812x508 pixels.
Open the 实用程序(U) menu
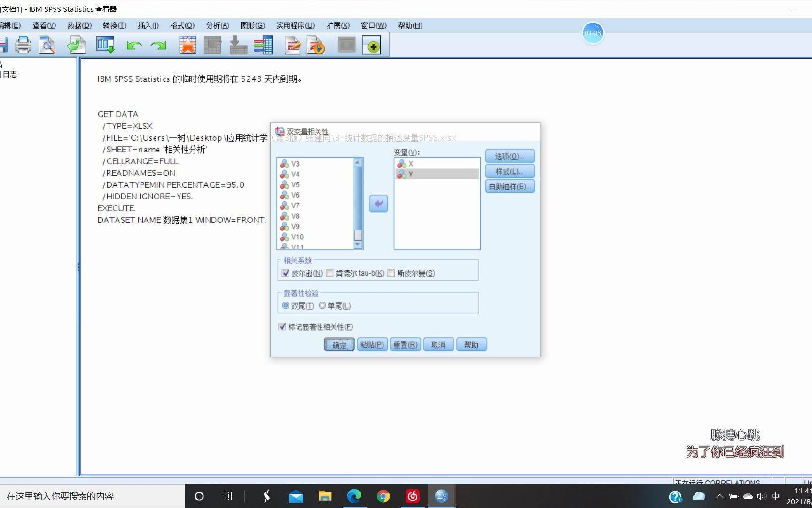click(296, 25)
